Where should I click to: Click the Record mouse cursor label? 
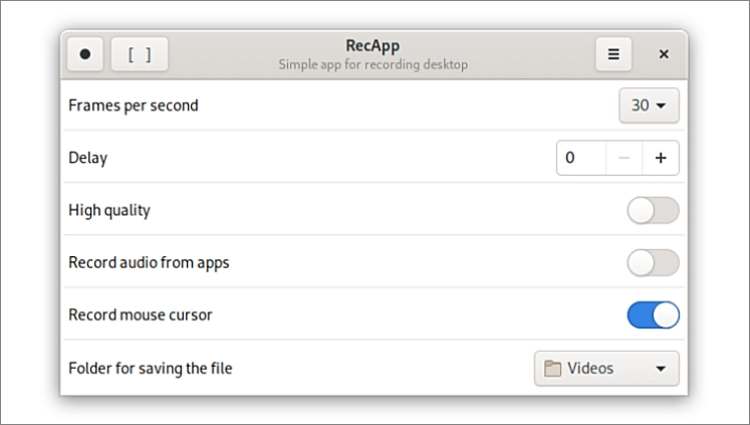140,315
